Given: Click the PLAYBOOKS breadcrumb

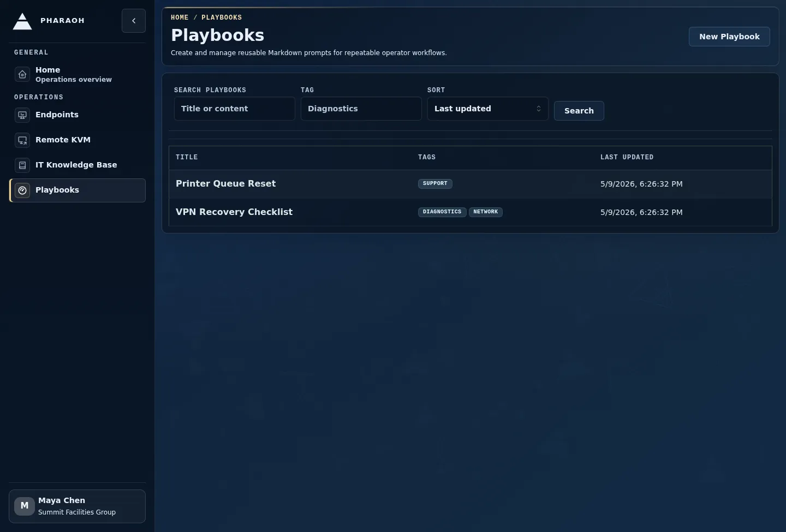Looking at the screenshot, I should pos(222,17).
